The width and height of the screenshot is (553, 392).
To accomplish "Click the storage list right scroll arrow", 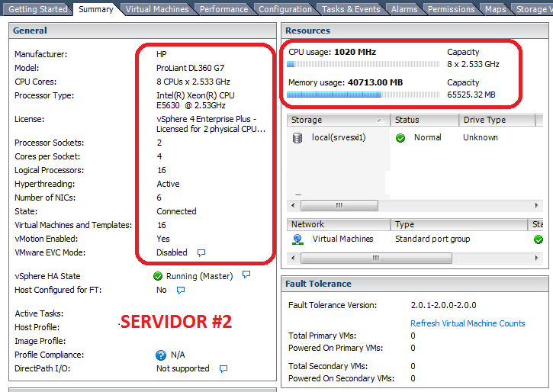I will 536,205.
